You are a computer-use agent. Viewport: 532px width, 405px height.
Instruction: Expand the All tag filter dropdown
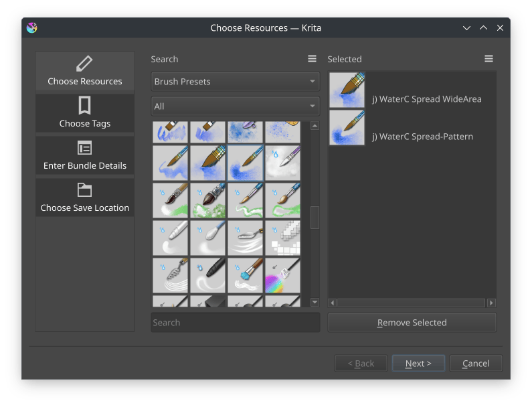tap(235, 106)
